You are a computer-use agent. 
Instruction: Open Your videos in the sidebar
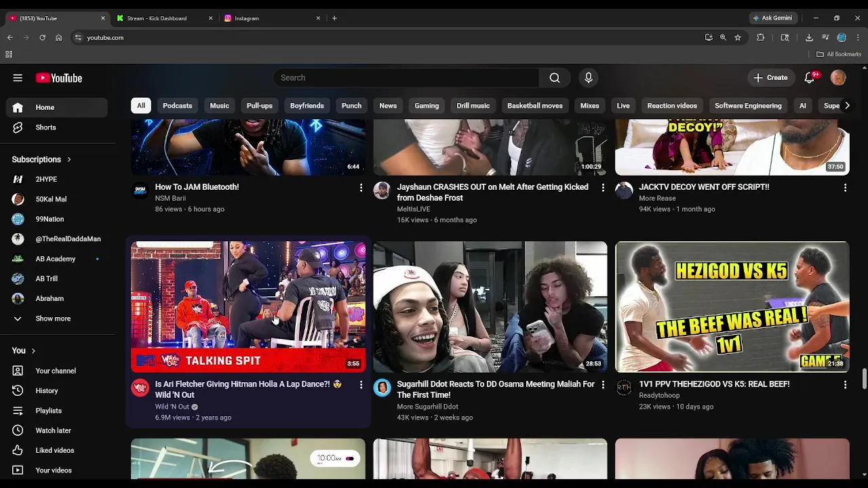click(x=57, y=470)
